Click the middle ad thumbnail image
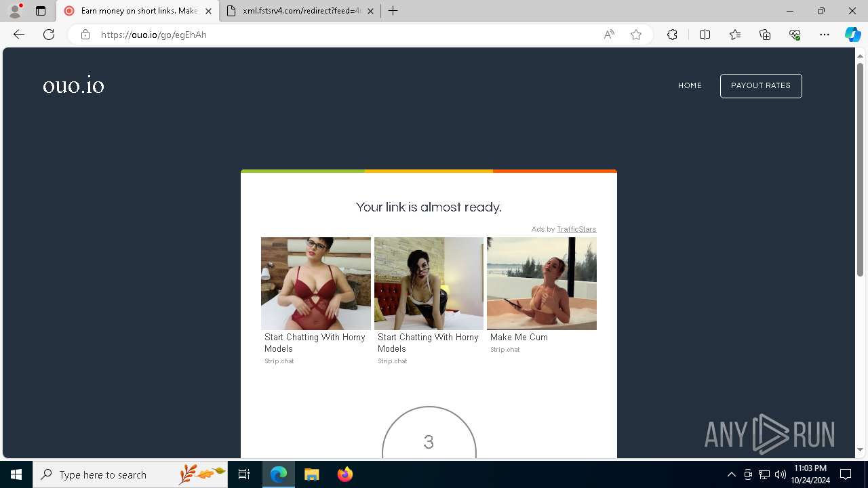The height and width of the screenshot is (488, 868). point(429,283)
